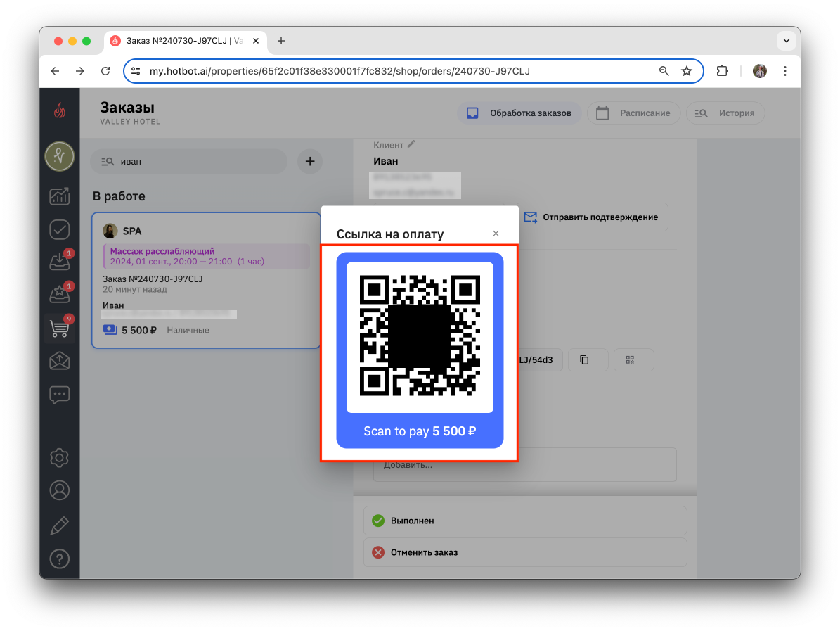Open the Valley Hotel property avatar

pos(60,157)
